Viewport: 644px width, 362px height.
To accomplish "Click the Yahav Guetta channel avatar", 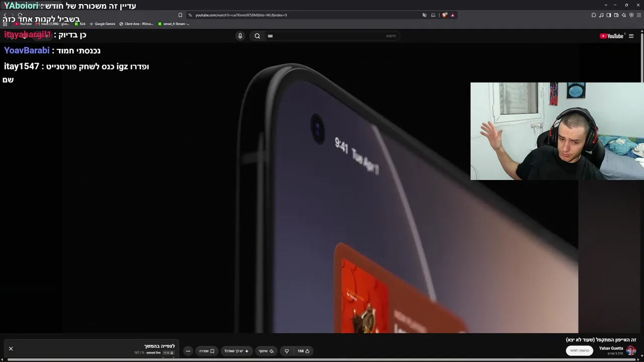I will (x=631, y=350).
